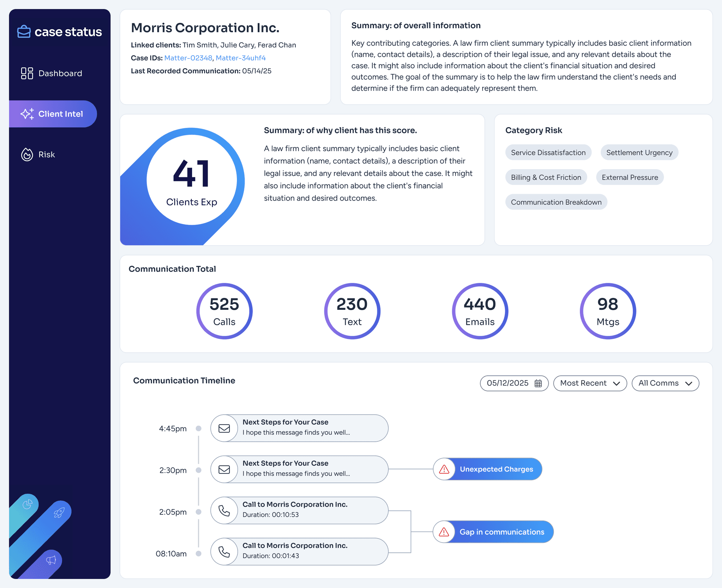The image size is (722, 588).
Task: Go to Dashboard in sidebar
Action: coord(60,73)
